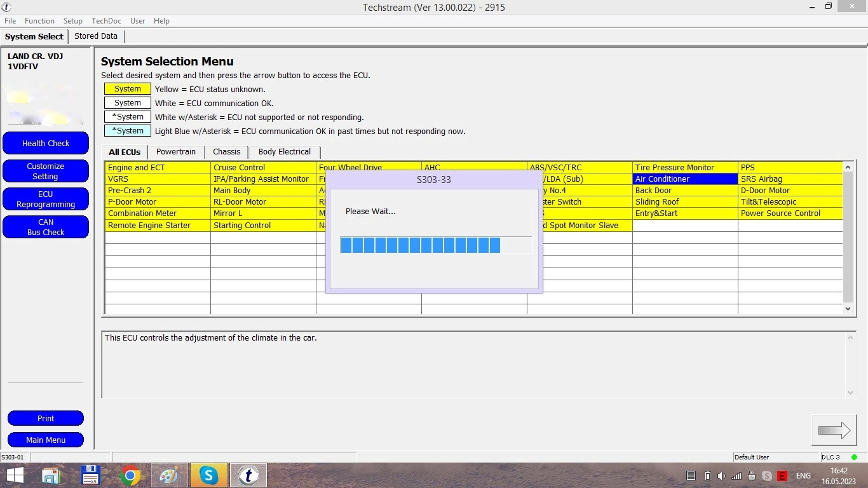
Task: Open the Setup menu
Action: pos(73,21)
